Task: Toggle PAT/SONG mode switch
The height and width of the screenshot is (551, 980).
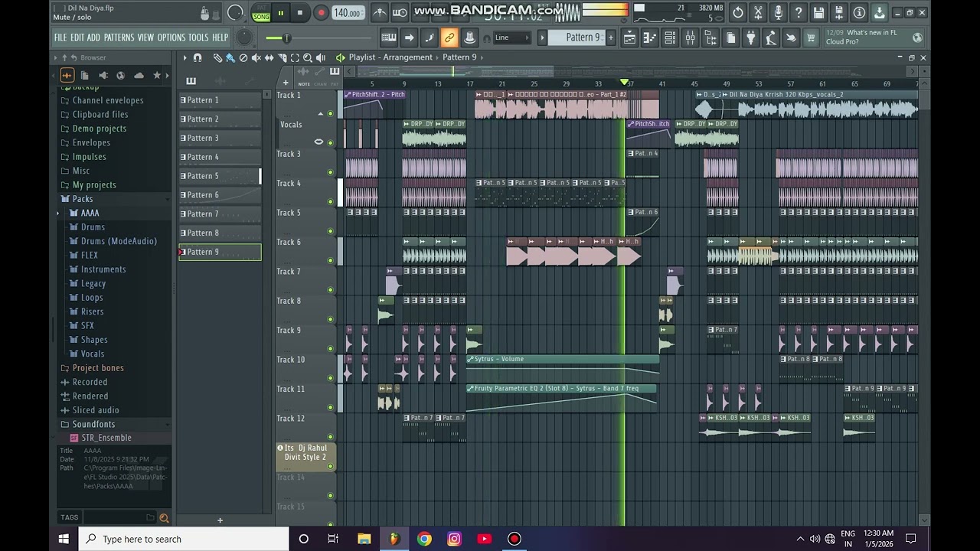Action: [x=261, y=12]
